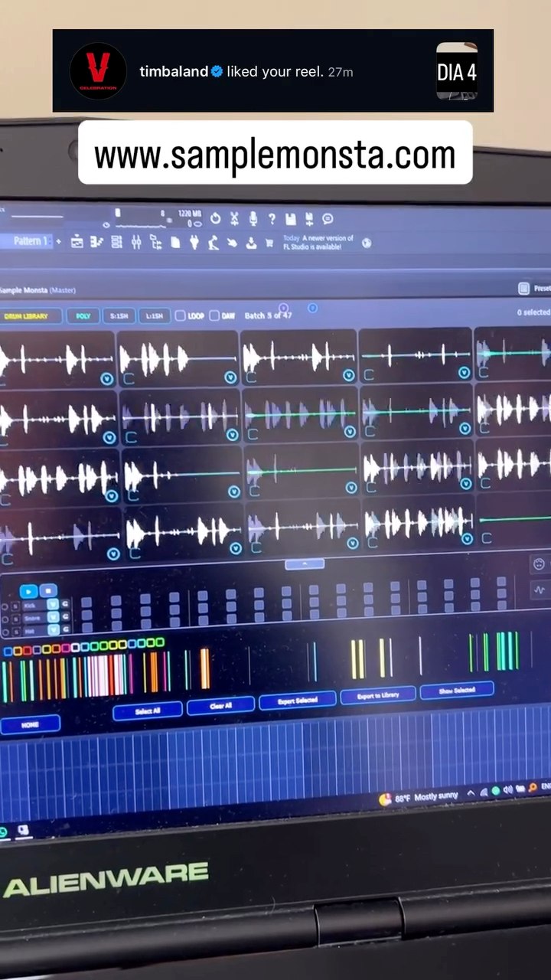Select first waveform sample in top row
Viewport: 551px width, 980px height.
[x=56, y=358]
